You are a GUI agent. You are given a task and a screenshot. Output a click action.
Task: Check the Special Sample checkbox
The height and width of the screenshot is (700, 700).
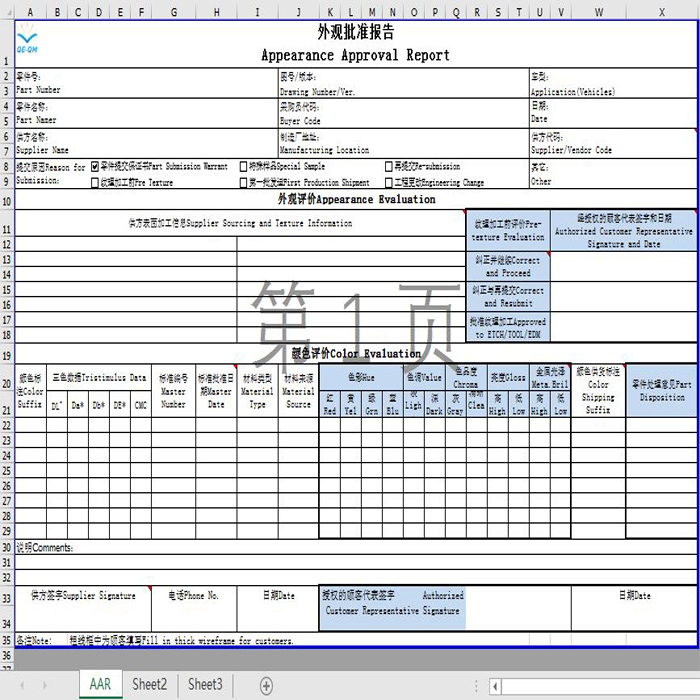click(x=243, y=167)
